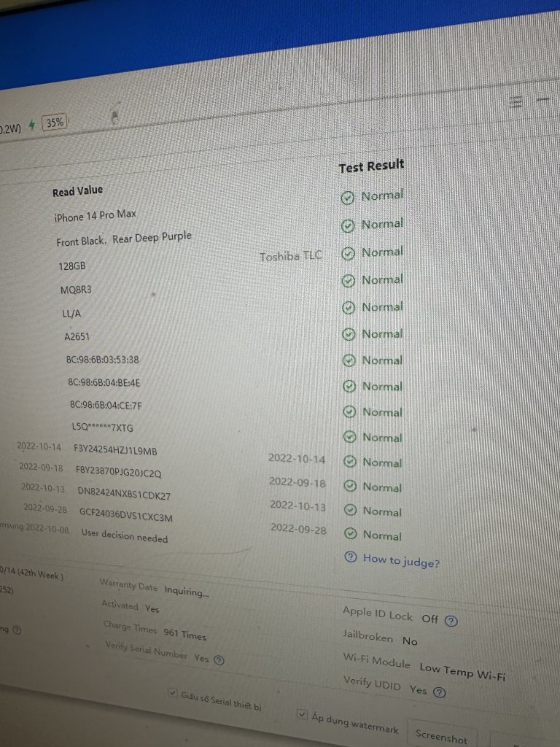Select the 961 Times charge count
The image size is (560, 747).
(x=184, y=634)
